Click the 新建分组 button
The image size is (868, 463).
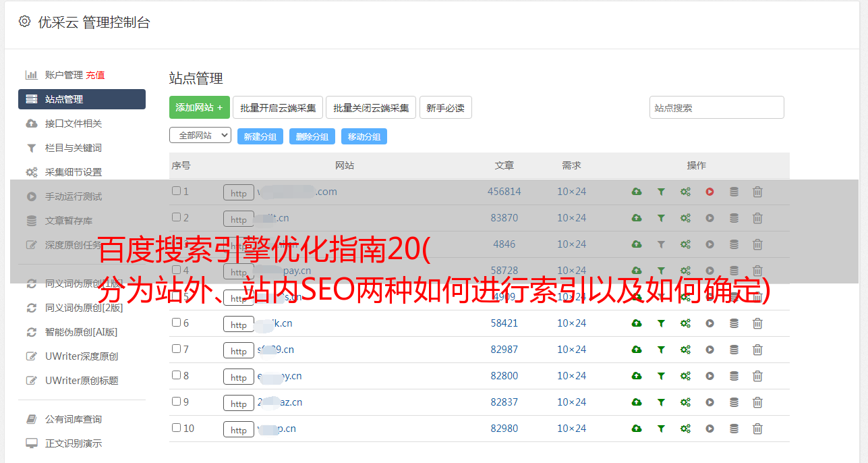[260, 136]
